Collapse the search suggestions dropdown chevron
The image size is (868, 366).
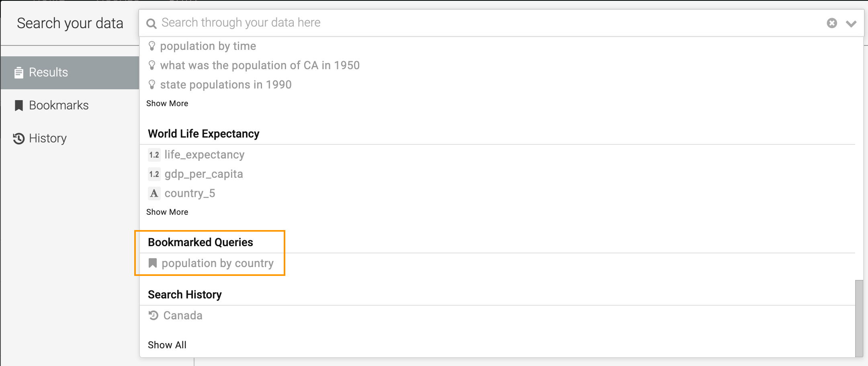coord(851,24)
